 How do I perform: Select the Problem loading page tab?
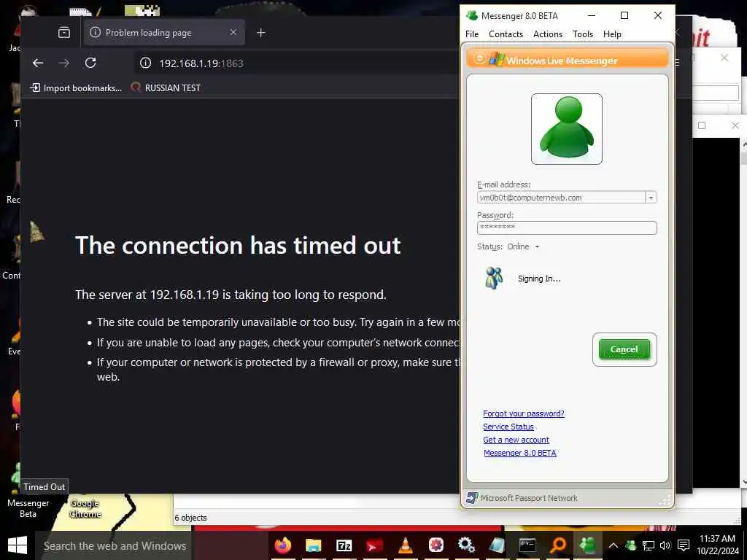click(x=164, y=32)
